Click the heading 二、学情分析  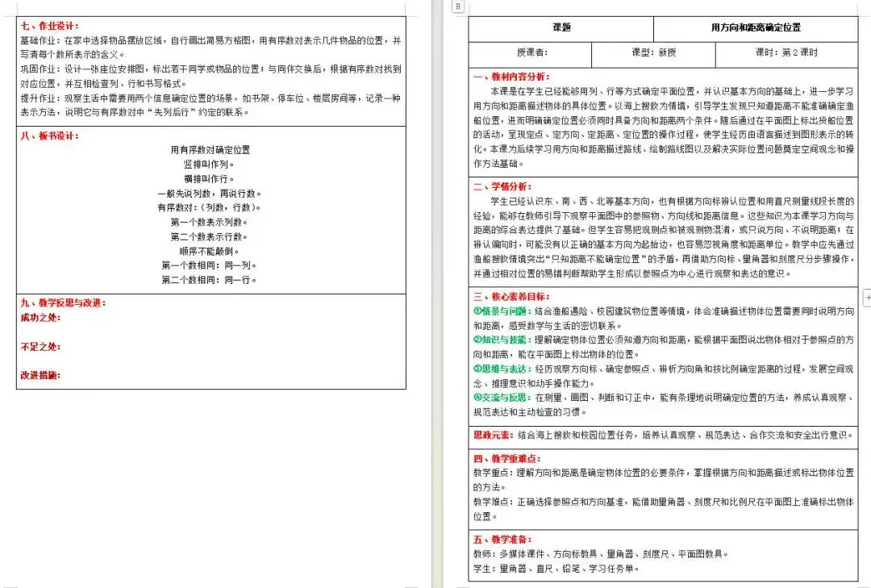[x=502, y=186]
